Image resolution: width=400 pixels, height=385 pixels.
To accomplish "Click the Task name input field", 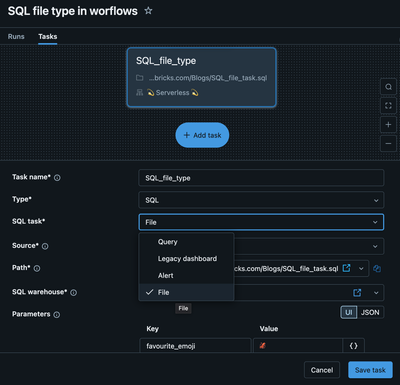I will pyautogui.click(x=261, y=178).
